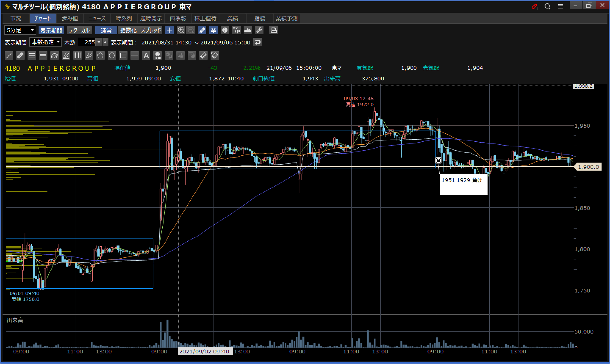Screen dimensions: 610x364
Task: Toggle 表示期間 display period button
Action: pyautogui.click(x=51, y=30)
